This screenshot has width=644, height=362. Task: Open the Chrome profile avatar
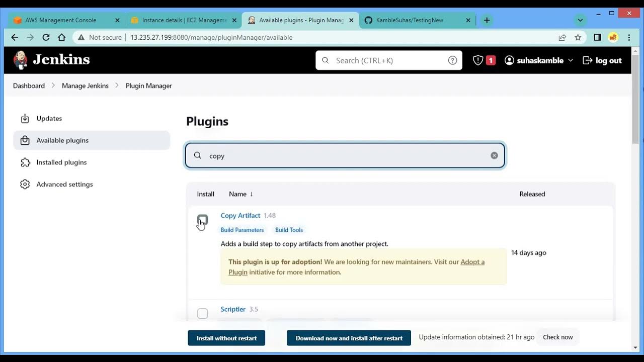pos(613,37)
